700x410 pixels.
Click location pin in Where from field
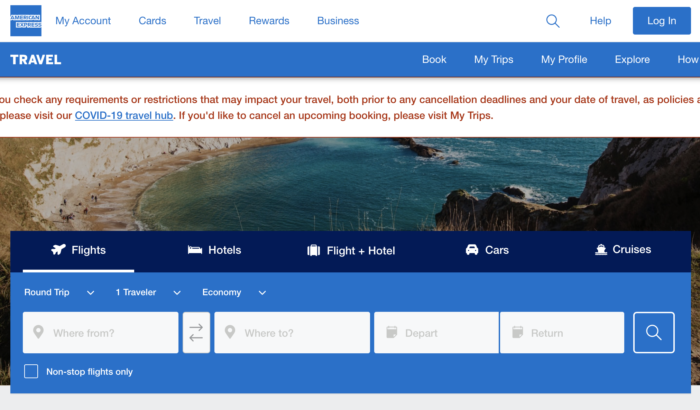38,332
